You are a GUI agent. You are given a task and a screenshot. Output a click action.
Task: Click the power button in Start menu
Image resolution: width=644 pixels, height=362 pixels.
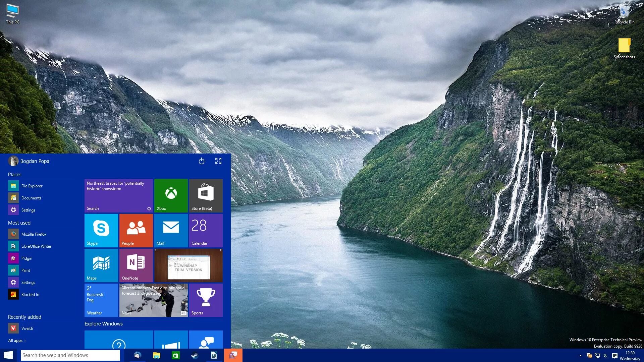(201, 161)
